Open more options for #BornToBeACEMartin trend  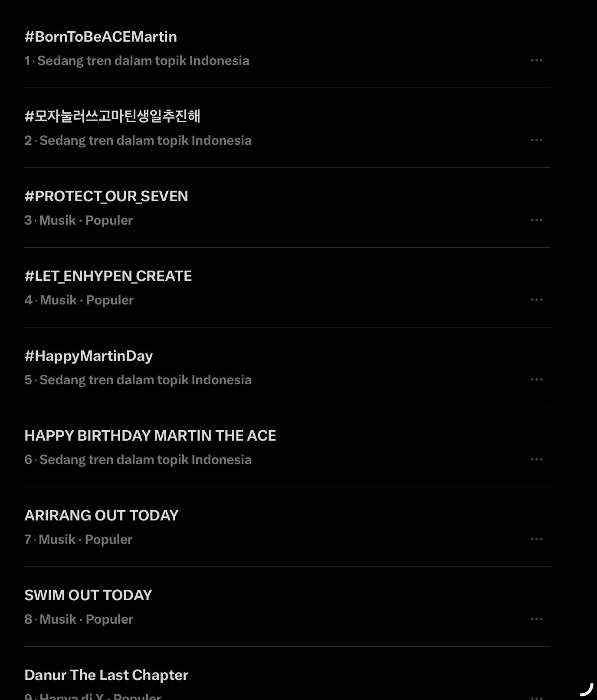536,61
